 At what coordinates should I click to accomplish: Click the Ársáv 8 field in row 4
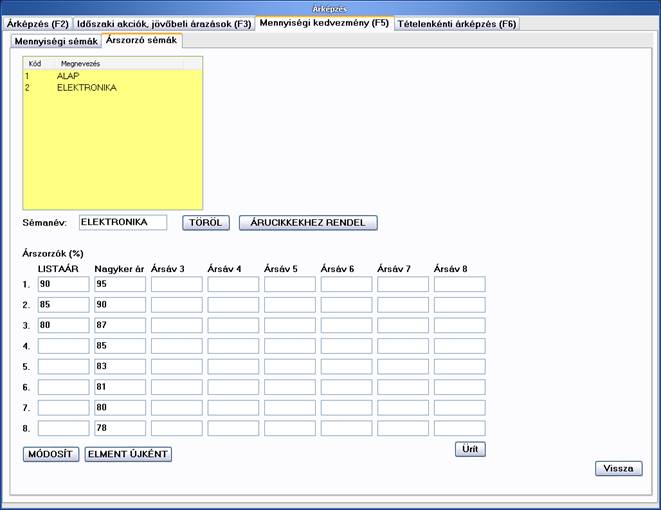pyautogui.click(x=459, y=346)
